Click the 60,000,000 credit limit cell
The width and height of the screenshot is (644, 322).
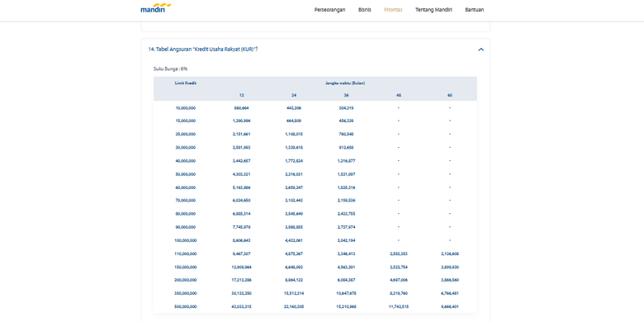coord(186,187)
